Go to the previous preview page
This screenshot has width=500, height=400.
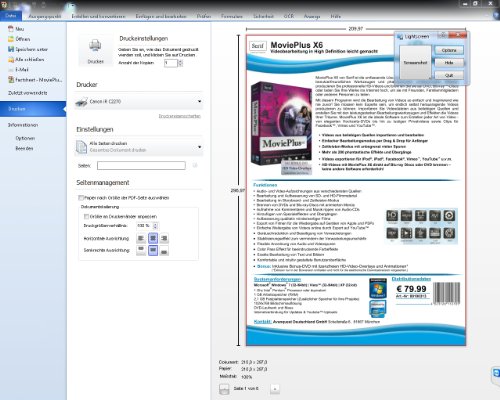pyautogui.click(x=224, y=389)
